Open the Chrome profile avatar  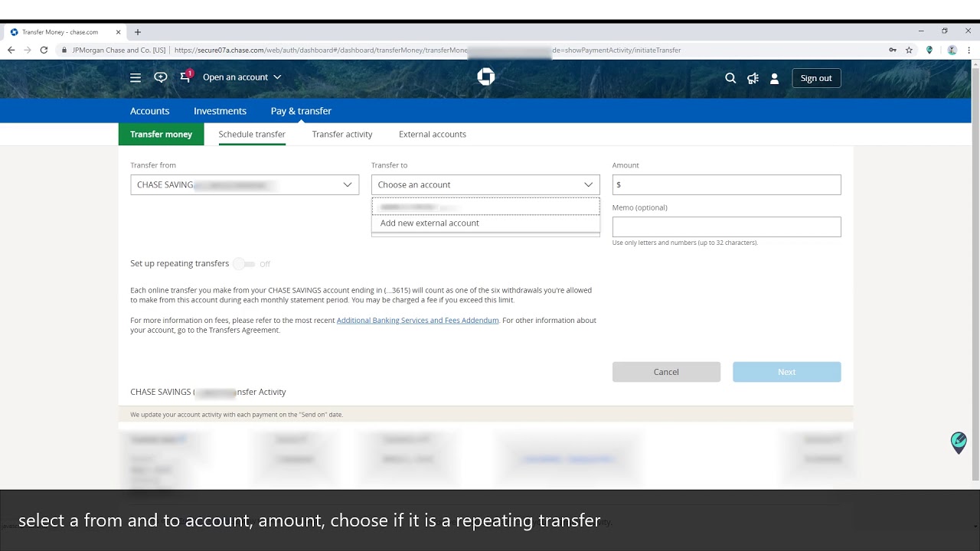coord(952,50)
